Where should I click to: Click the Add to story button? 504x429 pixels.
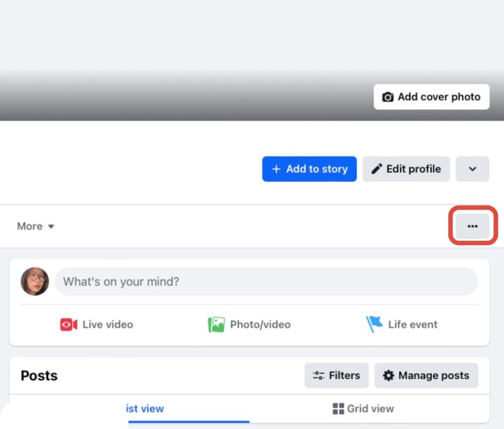tap(309, 169)
